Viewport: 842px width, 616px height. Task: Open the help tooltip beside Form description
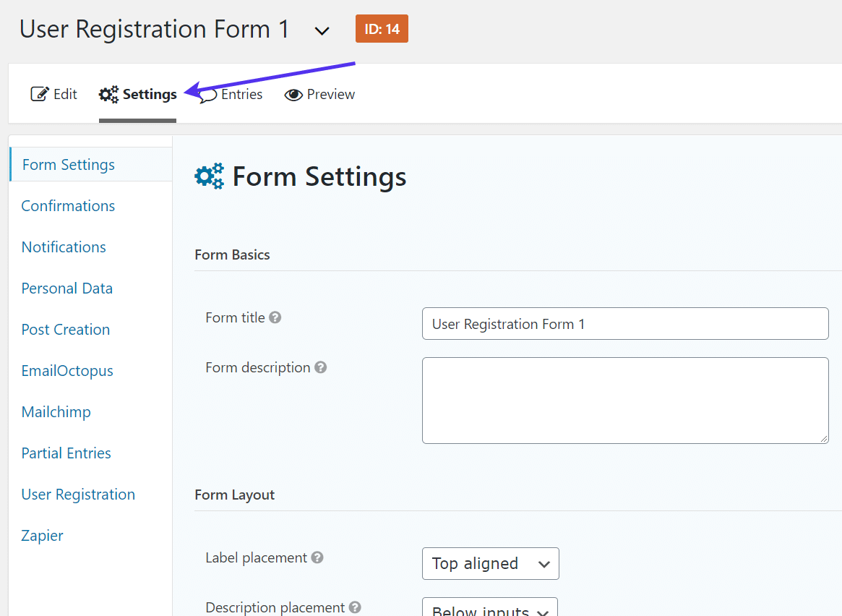tap(321, 367)
